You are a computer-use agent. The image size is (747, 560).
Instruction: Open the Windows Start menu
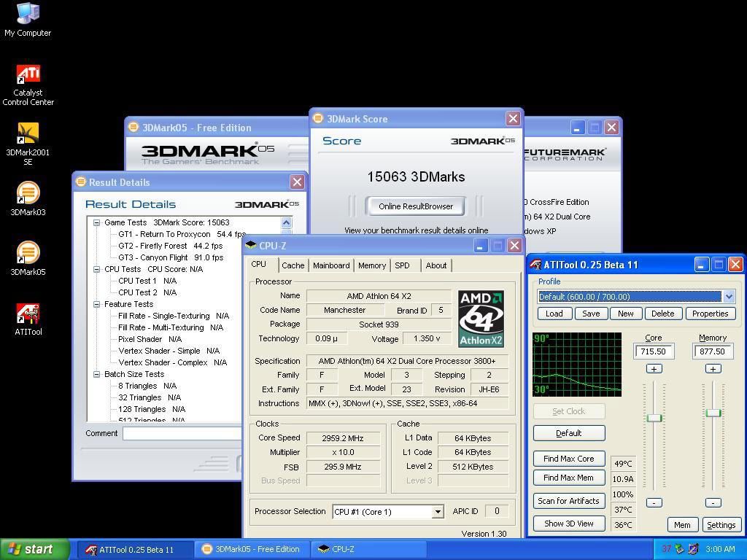34,549
